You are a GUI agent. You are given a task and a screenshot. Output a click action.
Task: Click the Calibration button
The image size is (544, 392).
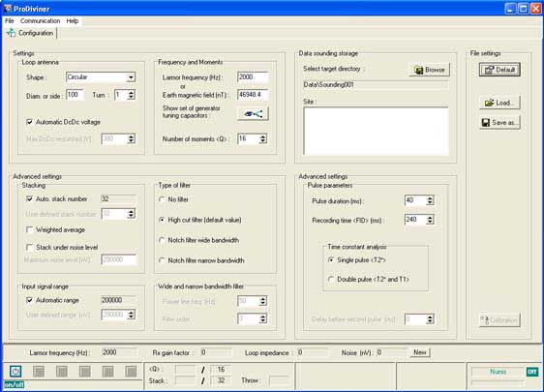pos(499,319)
